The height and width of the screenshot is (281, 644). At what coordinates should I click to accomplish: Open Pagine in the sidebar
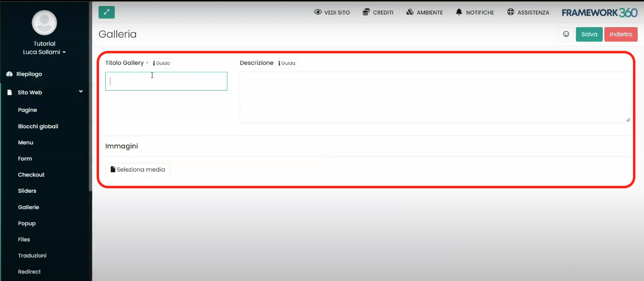tap(28, 110)
